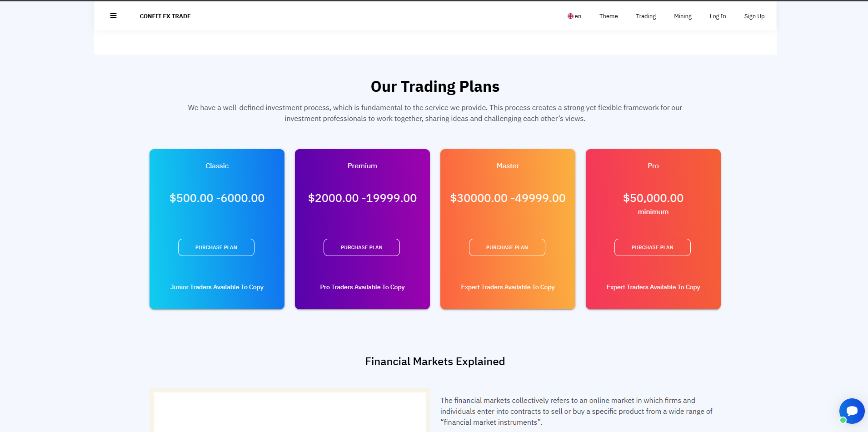This screenshot has width=868, height=432.
Task: Open the live chat bubble
Action: point(852,411)
